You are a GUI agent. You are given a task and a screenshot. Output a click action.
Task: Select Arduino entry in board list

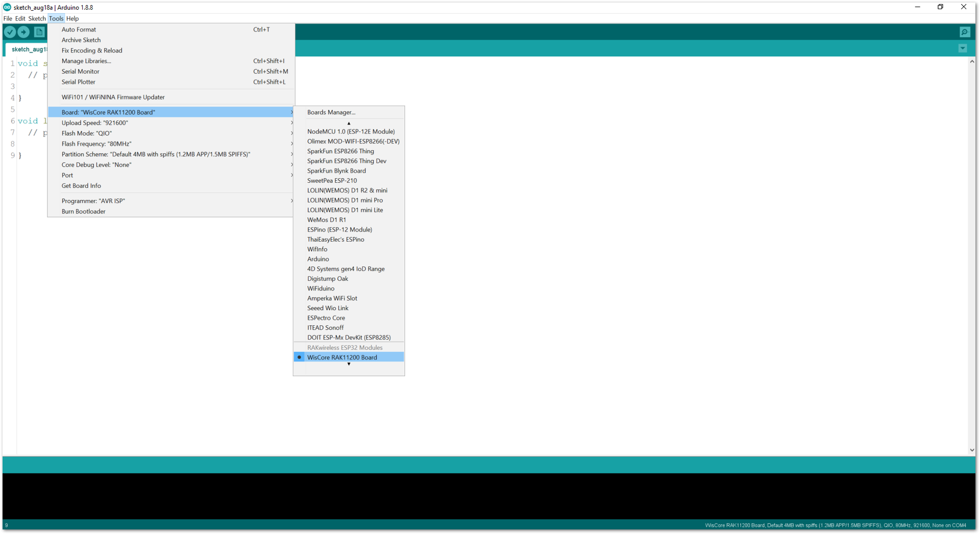pyautogui.click(x=349, y=259)
